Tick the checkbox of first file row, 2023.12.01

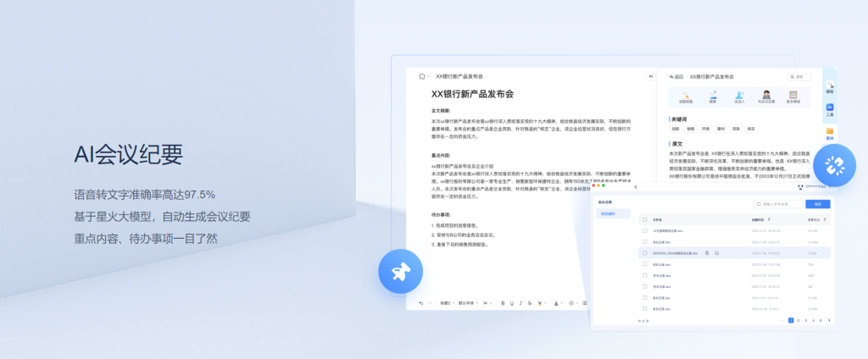click(x=645, y=230)
